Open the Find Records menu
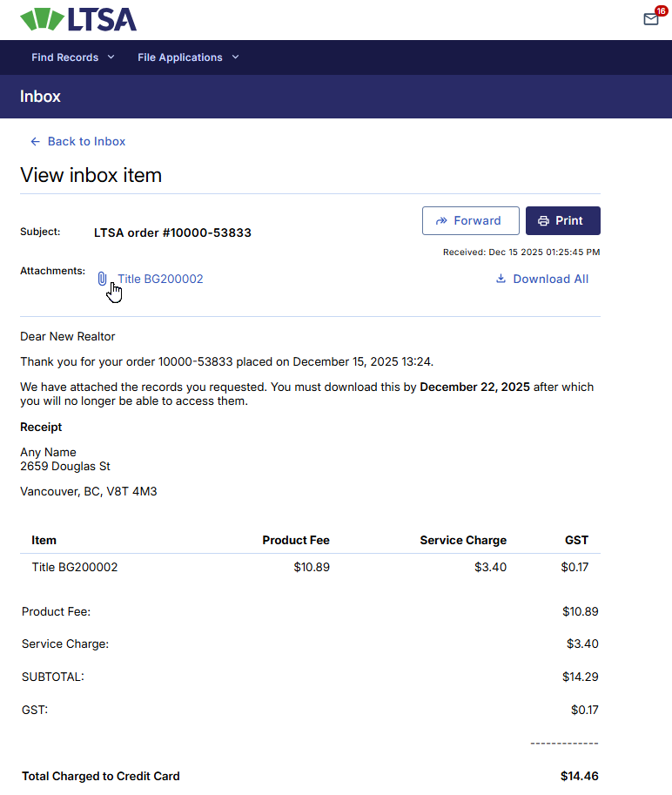Viewport: 672px width, 795px height. (x=65, y=57)
